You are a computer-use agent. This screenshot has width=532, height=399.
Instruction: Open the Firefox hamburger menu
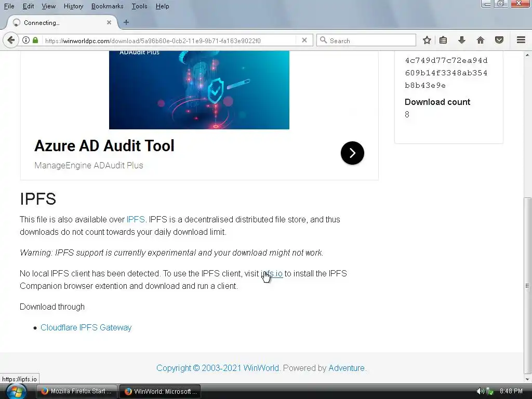coord(521,40)
